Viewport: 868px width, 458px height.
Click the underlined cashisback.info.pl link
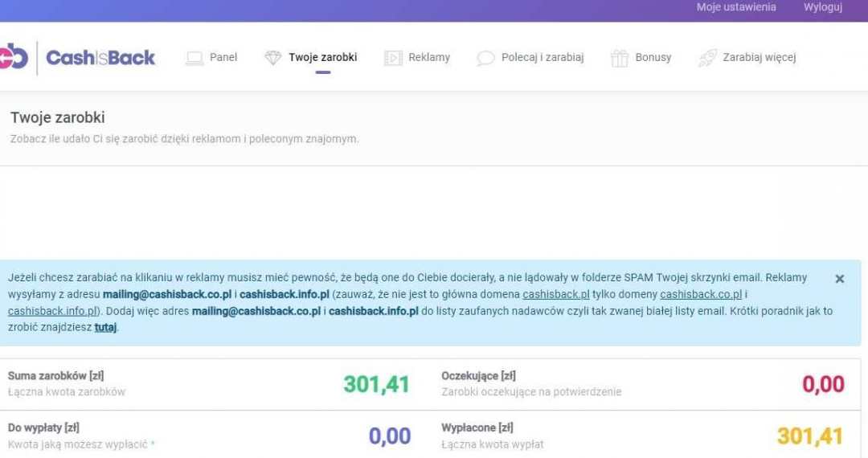[x=53, y=311]
